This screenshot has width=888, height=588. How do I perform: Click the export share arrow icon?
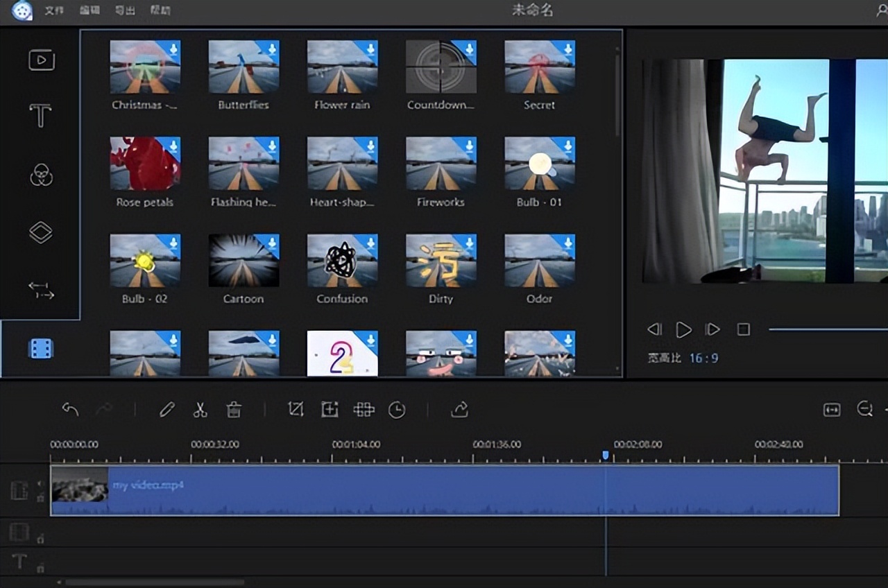pyautogui.click(x=459, y=410)
